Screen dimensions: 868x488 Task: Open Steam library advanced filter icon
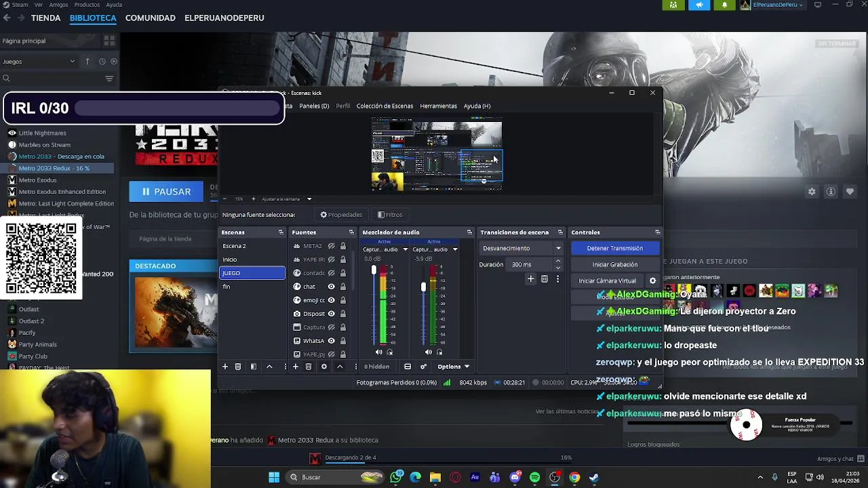point(109,79)
